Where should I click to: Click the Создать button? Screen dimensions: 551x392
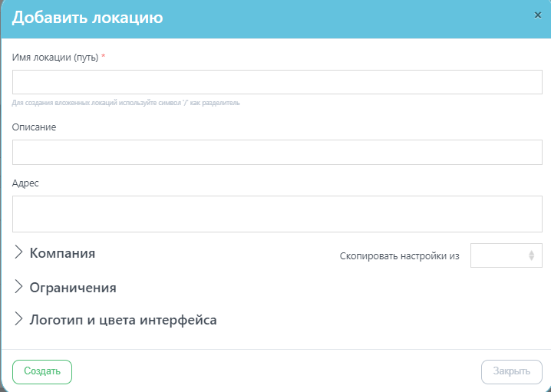(x=42, y=371)
